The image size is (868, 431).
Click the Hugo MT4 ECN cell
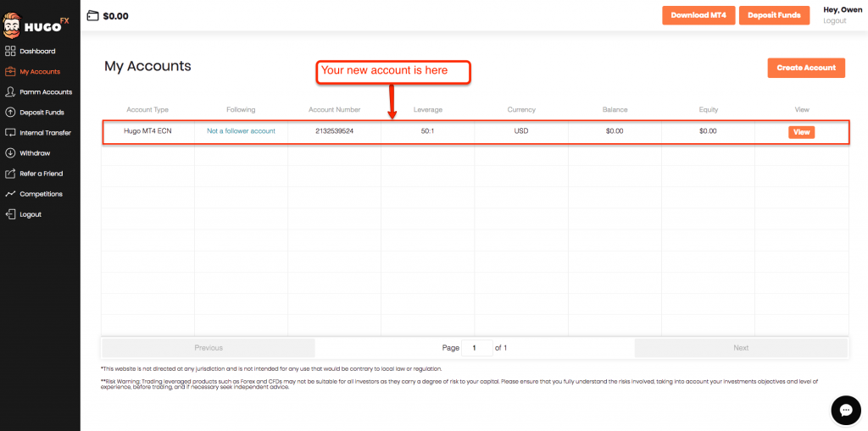point(147,131)
